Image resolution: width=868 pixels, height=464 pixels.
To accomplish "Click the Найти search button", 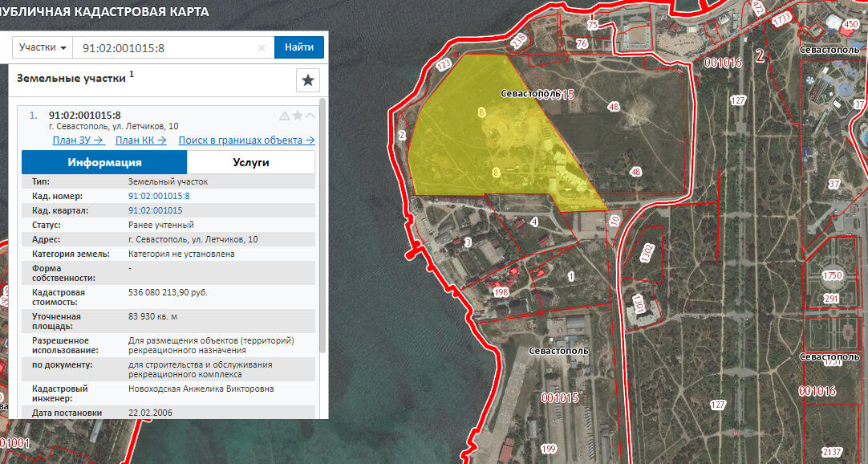I will pyautogui.click(x=299, y=47).
